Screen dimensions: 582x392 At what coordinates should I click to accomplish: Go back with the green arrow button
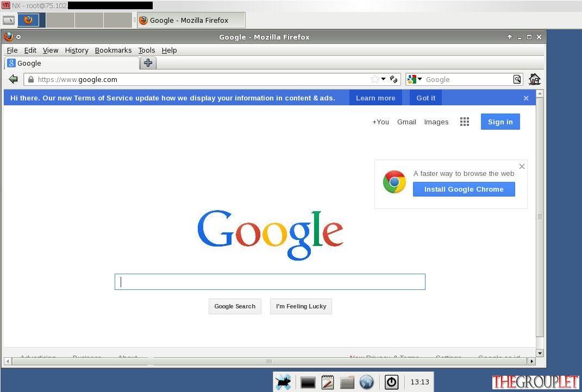pos(14,79)
